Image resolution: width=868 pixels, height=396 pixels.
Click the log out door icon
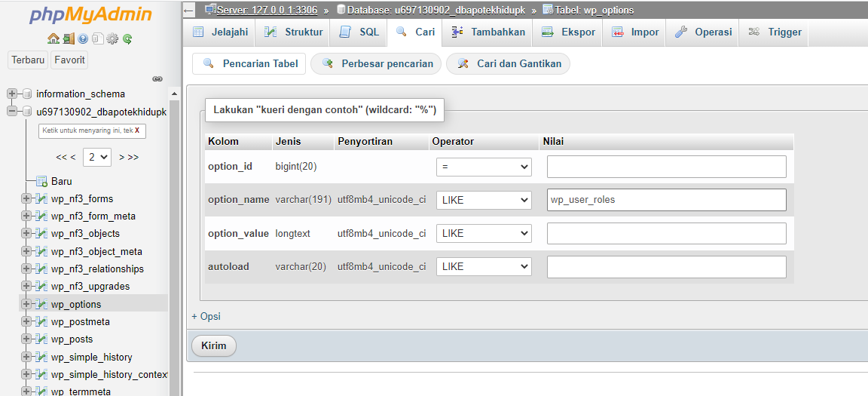tap(69, 38)
